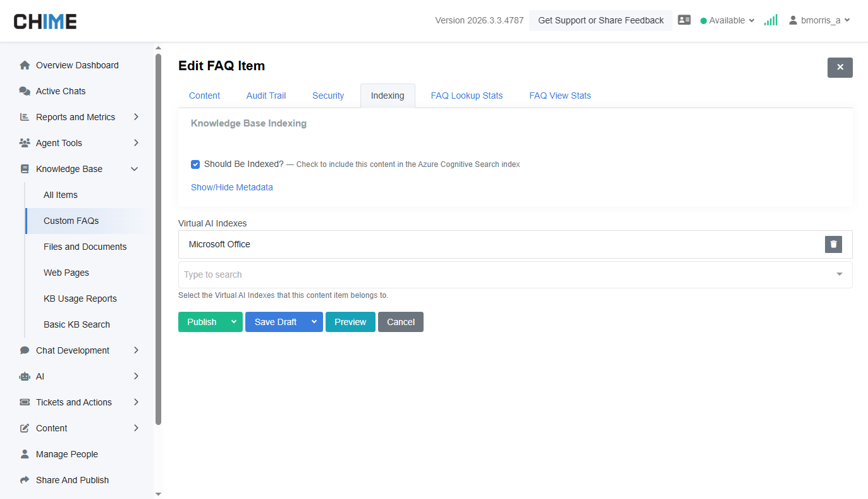Image resolution: width=868 pixels, height=499 pixels.
Task: Delete the Microsoft Office index with trash icon
Action: [833, 244]
